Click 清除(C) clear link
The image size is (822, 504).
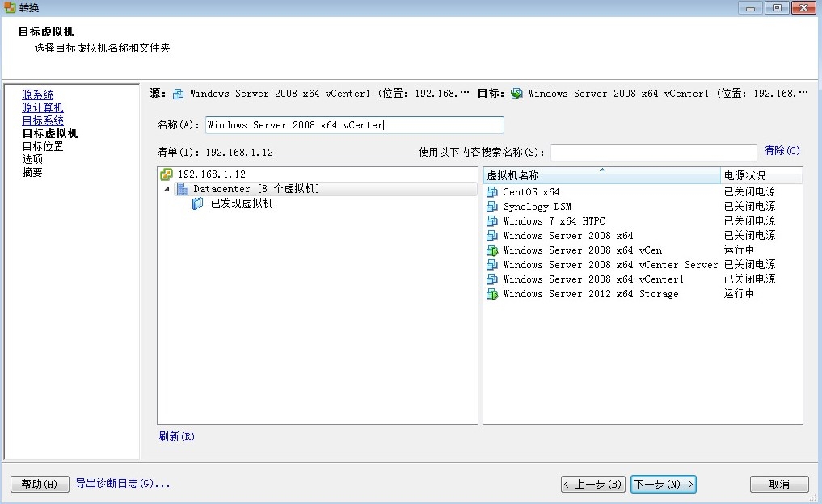point(782,150)
